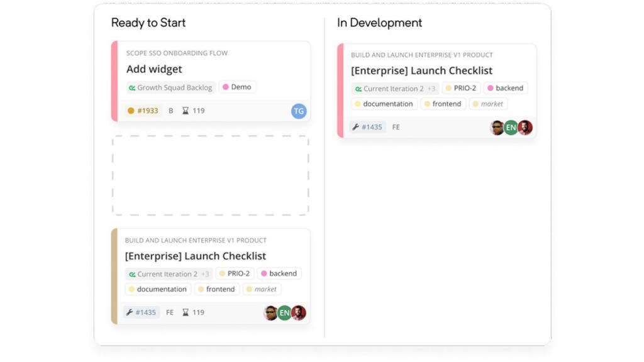Click the Scope SSO Onboarding Flow epic name
The image size is (644, 362).
tap(177, 53)
